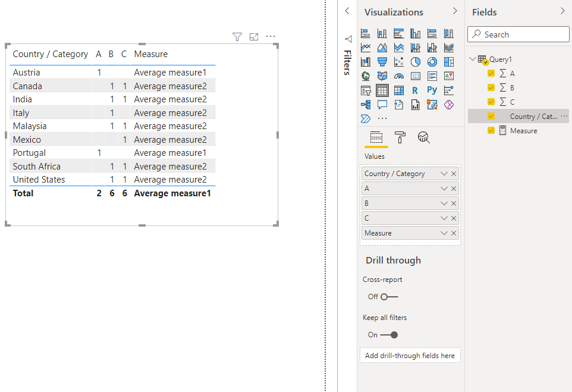Select the KPI visual
Viewport: 572px width, 392px height.
(449, 76)
